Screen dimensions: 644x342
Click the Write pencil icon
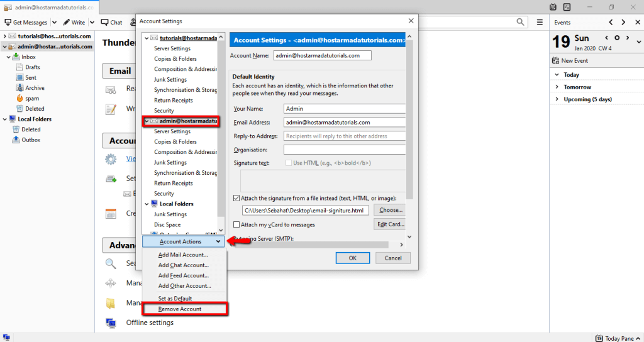66,22
